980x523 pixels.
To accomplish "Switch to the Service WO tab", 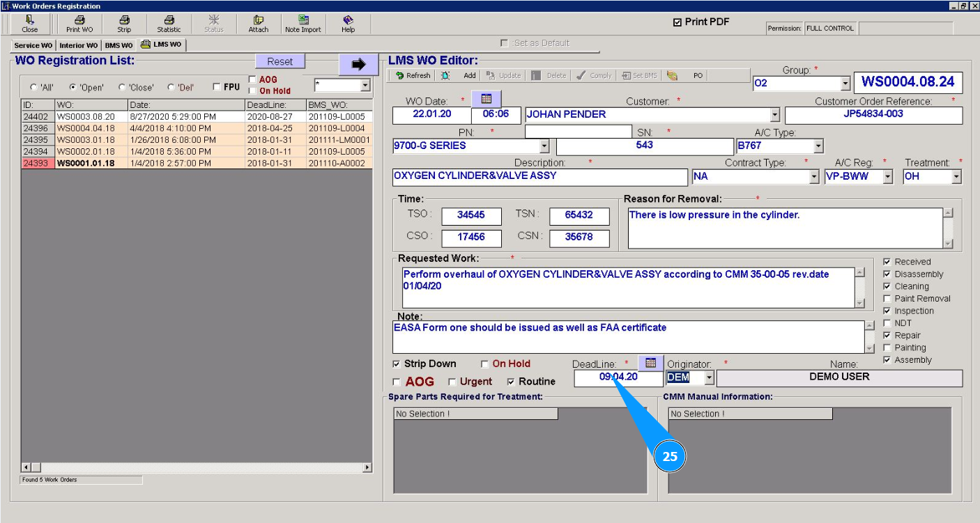I will 33,45.
